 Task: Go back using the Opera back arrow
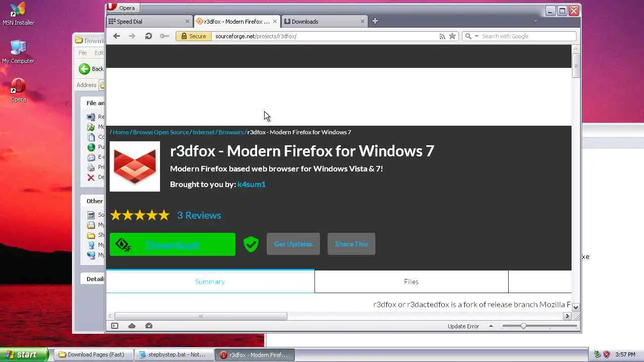coord(116,36)
